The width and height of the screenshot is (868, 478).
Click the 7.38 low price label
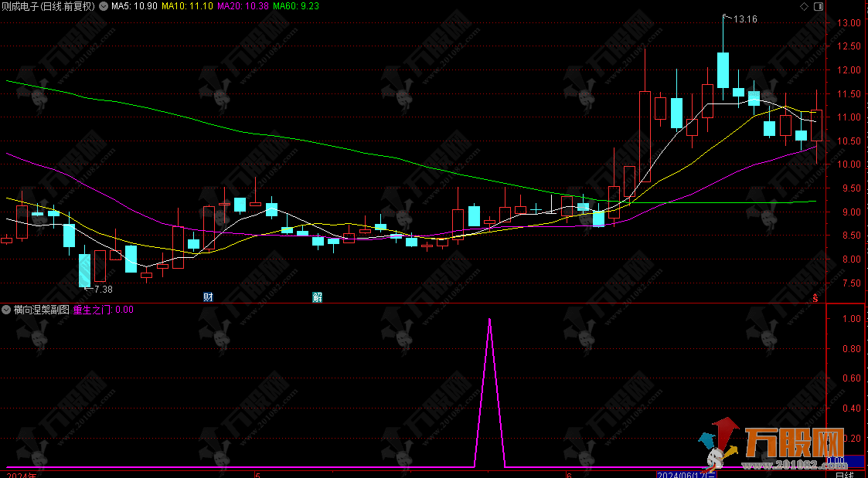point(104,289)
